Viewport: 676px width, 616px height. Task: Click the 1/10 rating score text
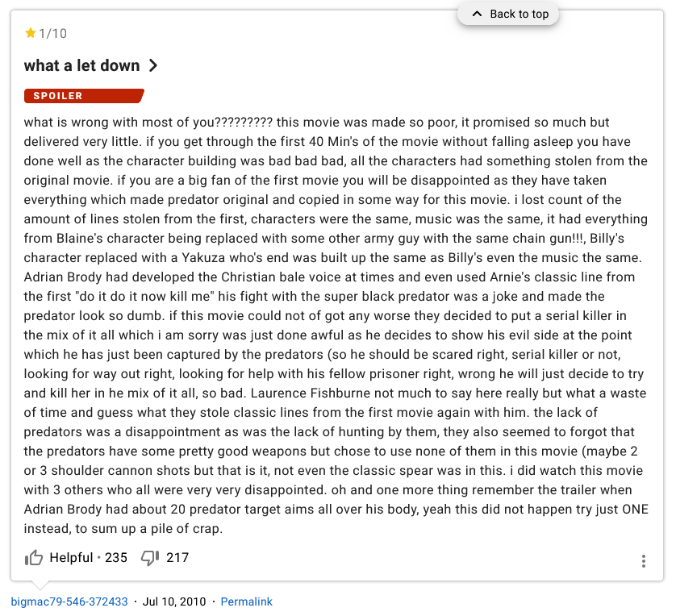(x=53, y=33)
